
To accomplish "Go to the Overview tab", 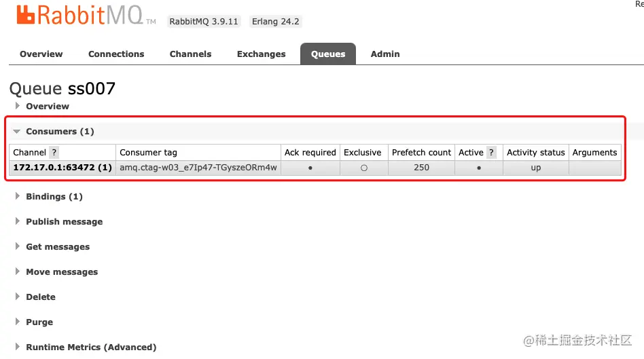I will (41, 54).
